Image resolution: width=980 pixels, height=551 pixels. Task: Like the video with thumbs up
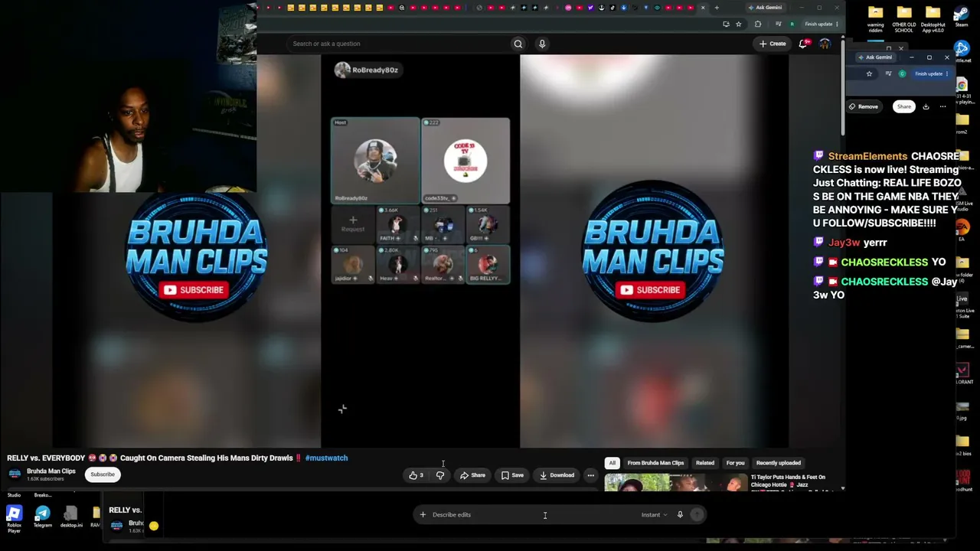click(416, 475)
